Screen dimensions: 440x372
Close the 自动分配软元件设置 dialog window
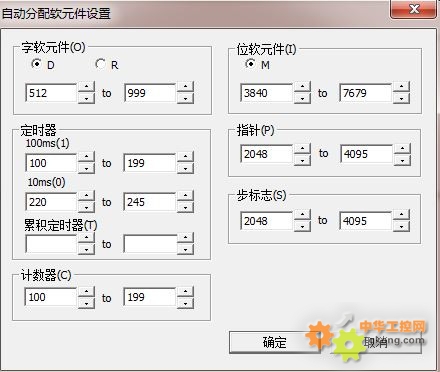[413, 9]
